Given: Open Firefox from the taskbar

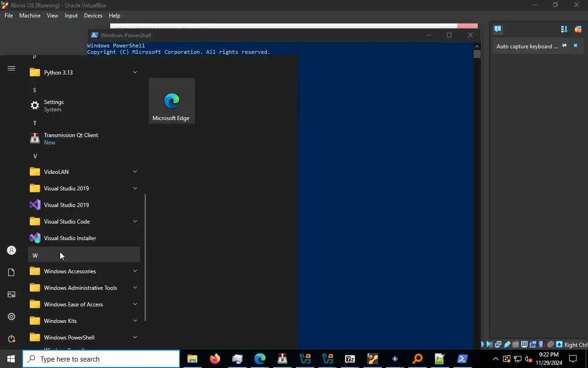Looking at the screenshot, I should 215,359.
